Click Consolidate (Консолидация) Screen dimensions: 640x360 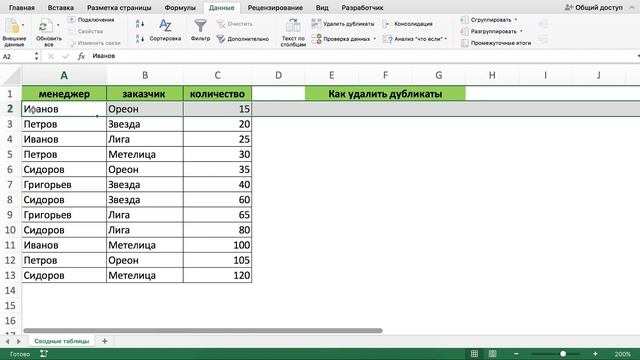tap(407, 24)
